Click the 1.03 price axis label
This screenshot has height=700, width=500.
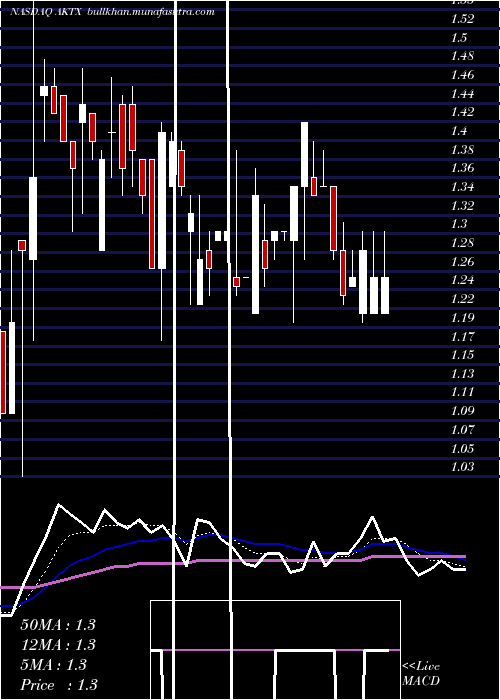coord(462,467)
